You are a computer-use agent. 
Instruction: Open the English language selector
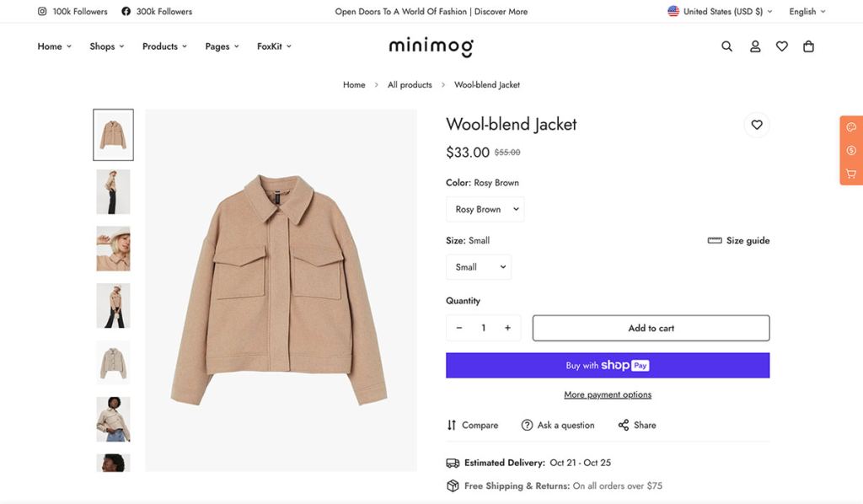(807, 12)
